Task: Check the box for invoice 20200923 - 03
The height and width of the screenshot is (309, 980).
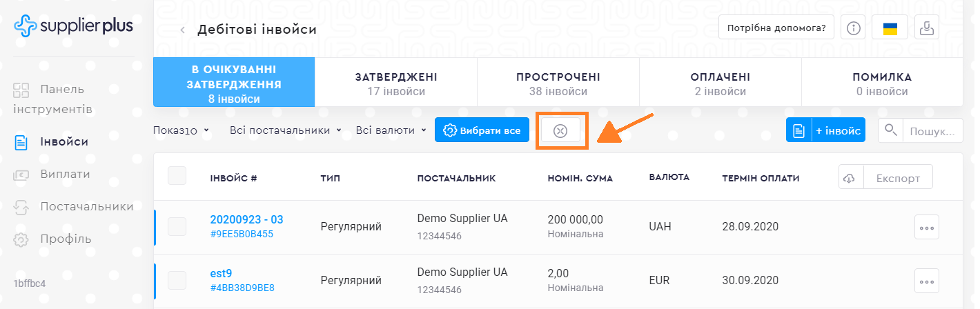Action: (177, 227)
